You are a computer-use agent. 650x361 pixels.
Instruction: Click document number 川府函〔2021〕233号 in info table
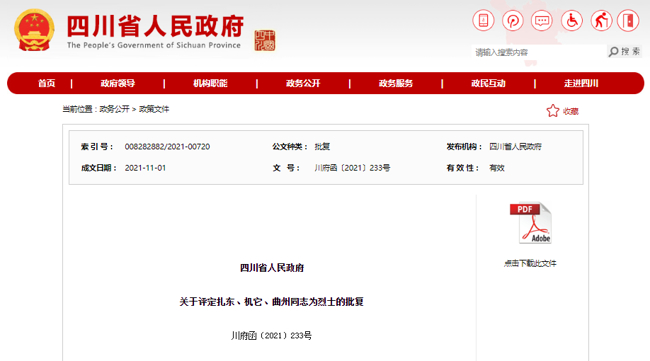352,168
